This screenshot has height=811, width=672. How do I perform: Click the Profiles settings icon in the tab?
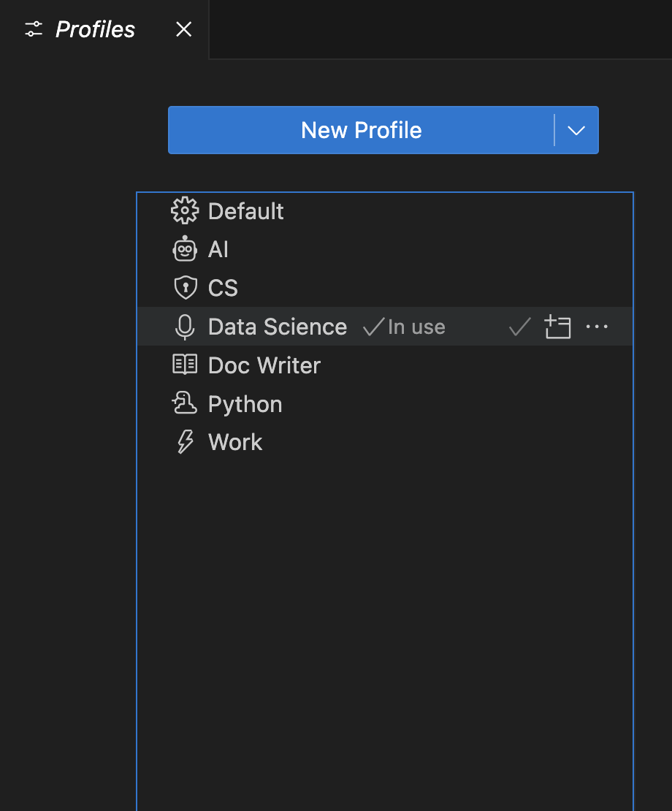[x=33, y=29]
